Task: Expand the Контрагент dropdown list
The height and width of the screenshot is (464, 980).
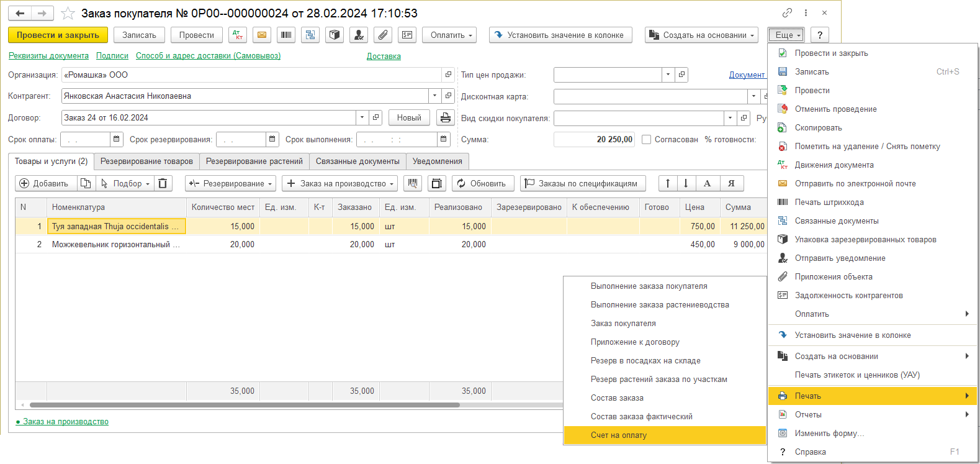Action: pyautogui.click(x=434, y=96)
